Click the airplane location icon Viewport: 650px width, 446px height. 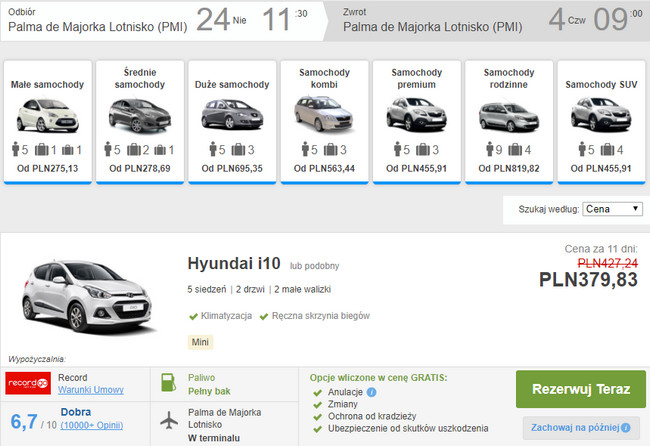click(x=169, y=420)
